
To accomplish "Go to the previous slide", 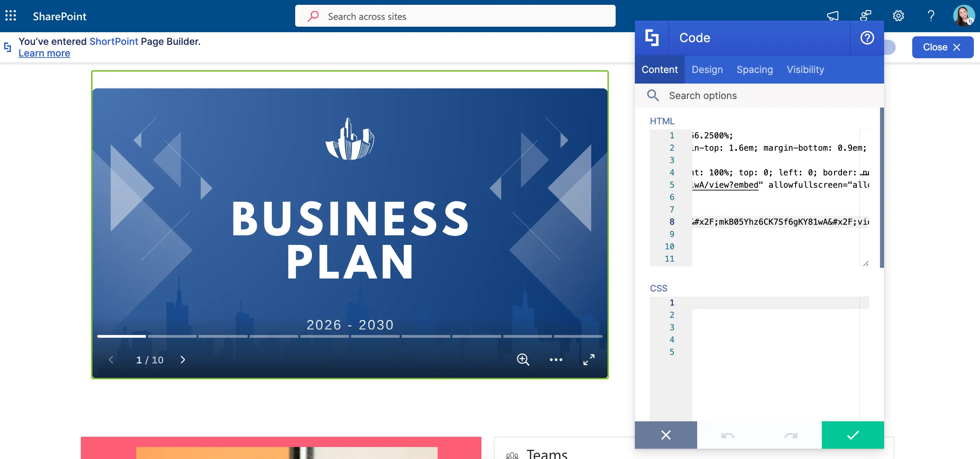I will coord(111,359).
